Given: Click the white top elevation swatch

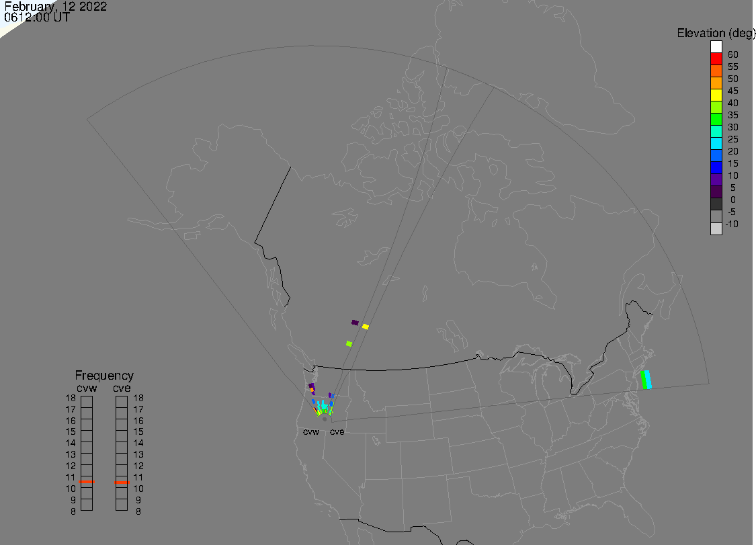Looking at the screenshot, I should 716,46.
